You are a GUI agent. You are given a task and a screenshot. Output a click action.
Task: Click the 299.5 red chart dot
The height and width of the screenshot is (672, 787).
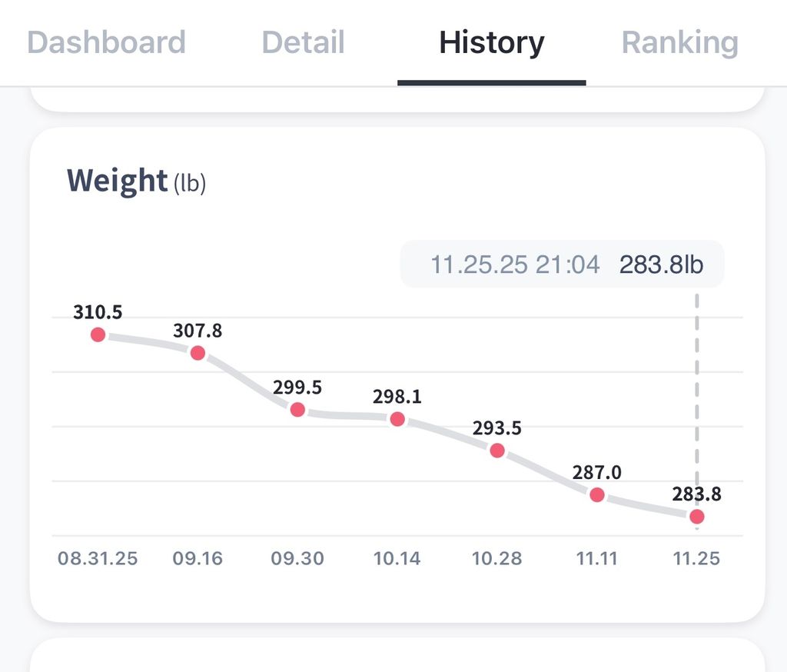(297, 409)
